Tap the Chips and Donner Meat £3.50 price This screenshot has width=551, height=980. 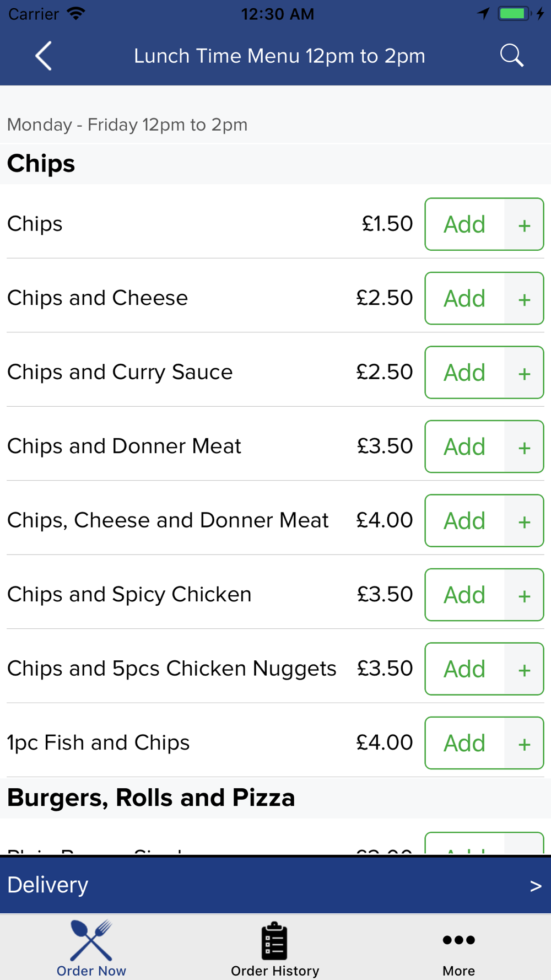[x=385, y=446]
